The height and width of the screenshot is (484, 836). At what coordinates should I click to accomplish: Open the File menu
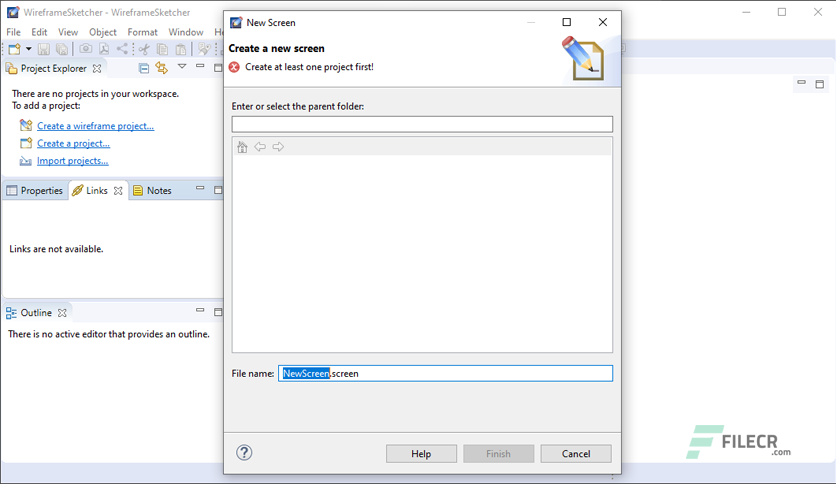[x=13, y=32]
